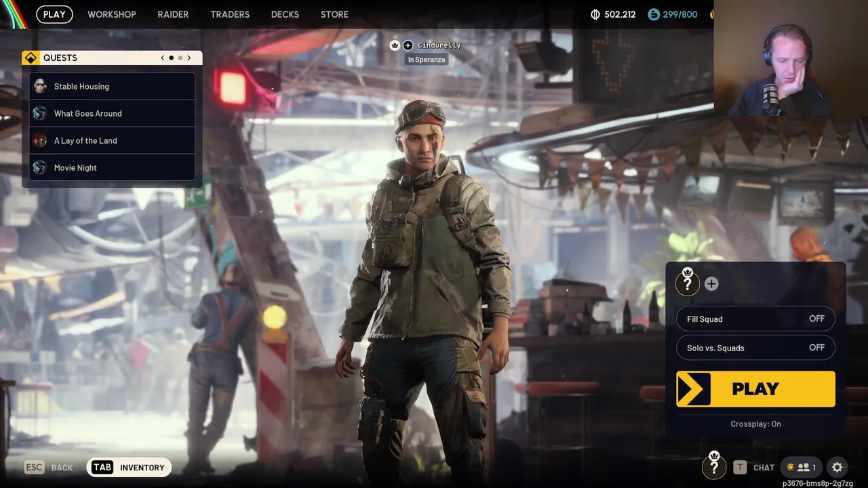This screenshot has height=488, width=868.
Task: Toggle Fill Squad on
Action: (755, 319)
